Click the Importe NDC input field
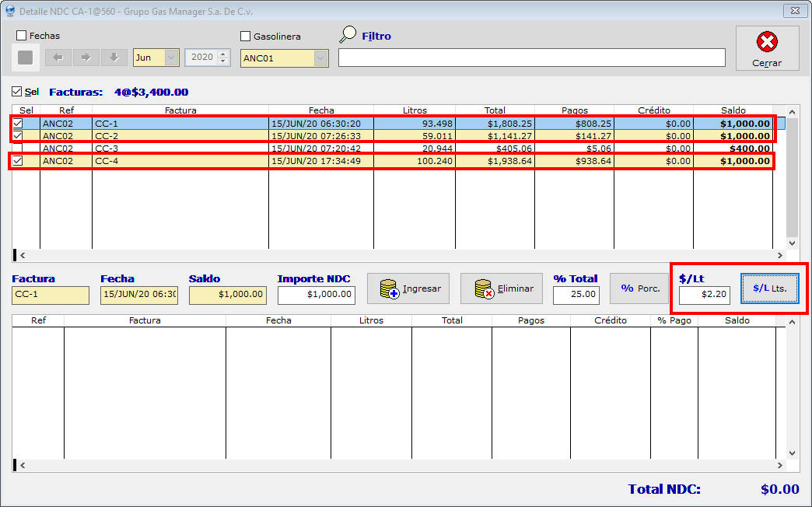 316,295
